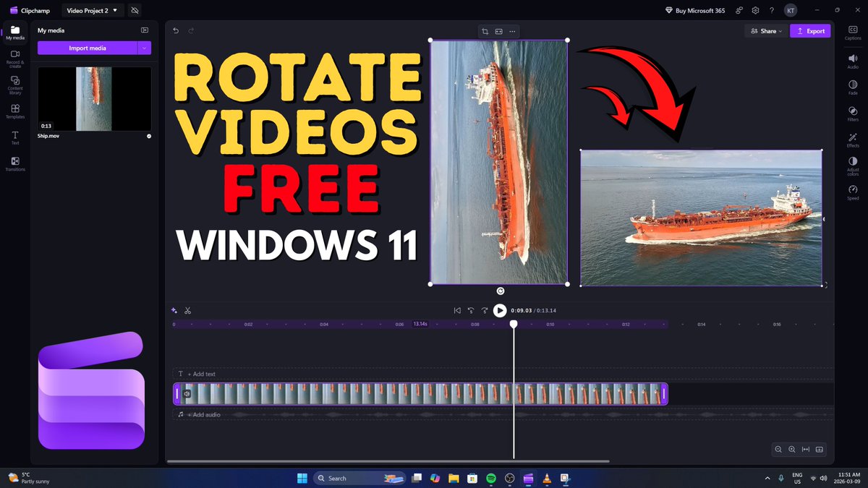Image resolution: width=868 pixels, height=488 pixels.
Task: Open Record & create in sidebar
Action: coord(15,58)
